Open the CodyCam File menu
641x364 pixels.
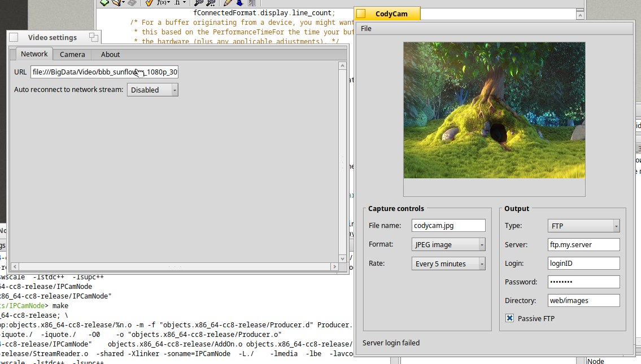[x=367, y=29]
